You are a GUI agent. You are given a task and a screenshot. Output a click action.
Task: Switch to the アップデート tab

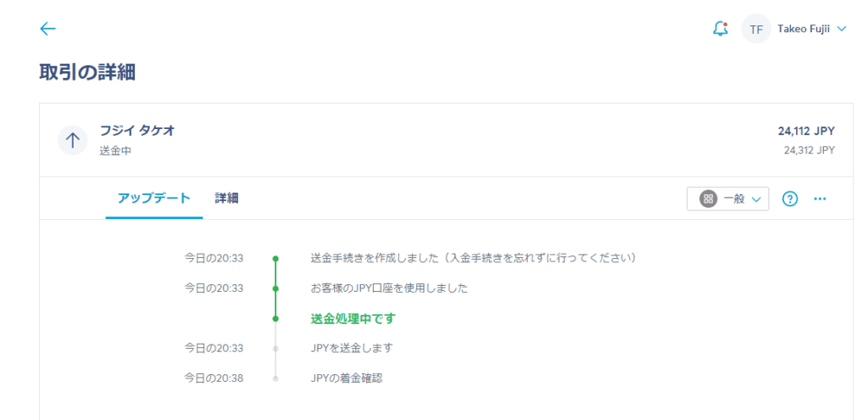click(x=154, y=199)
